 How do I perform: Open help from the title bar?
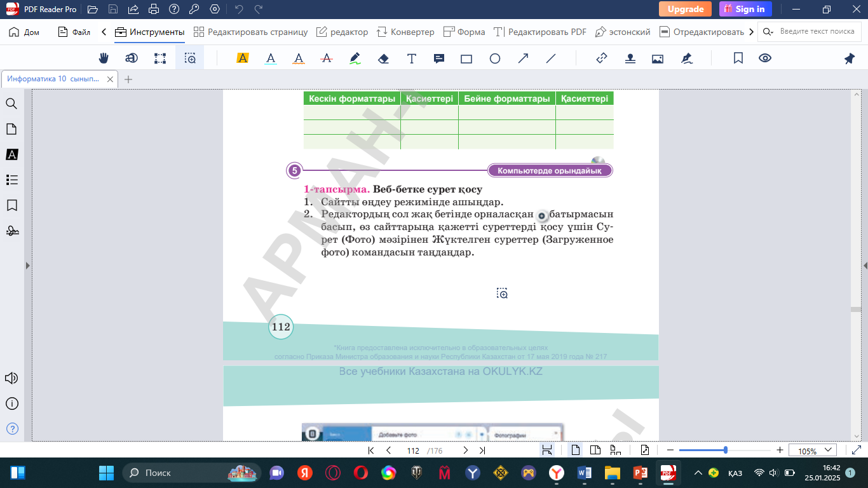tap(174, 10)
